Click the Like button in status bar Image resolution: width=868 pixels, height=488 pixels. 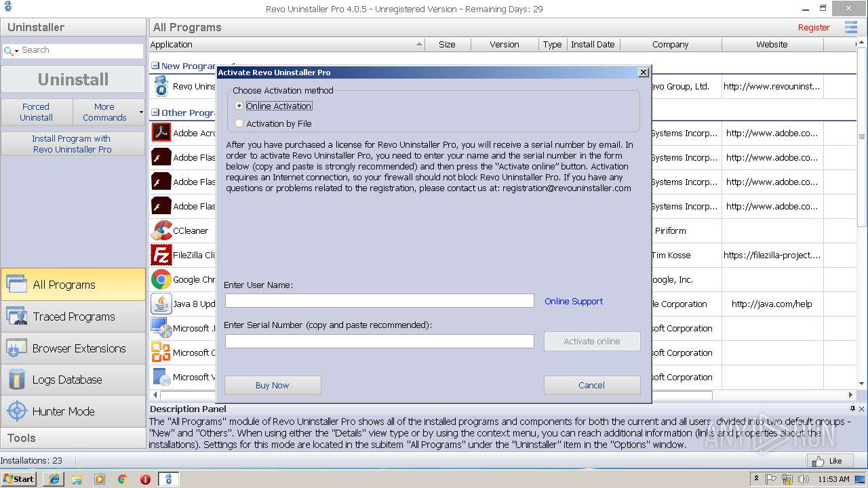[x=830, y=461]
